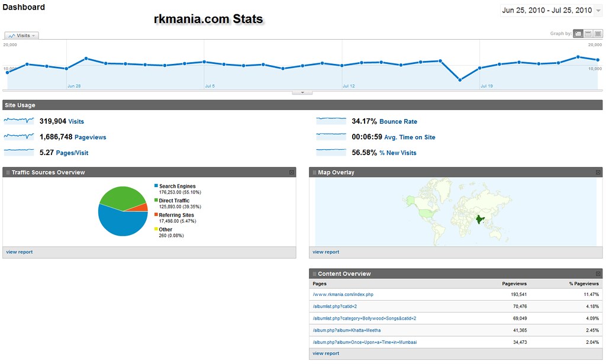The image size is (606, 364).
Task: Open the /albumlist.php?catid=2 page link
Action: coord(335,307)
